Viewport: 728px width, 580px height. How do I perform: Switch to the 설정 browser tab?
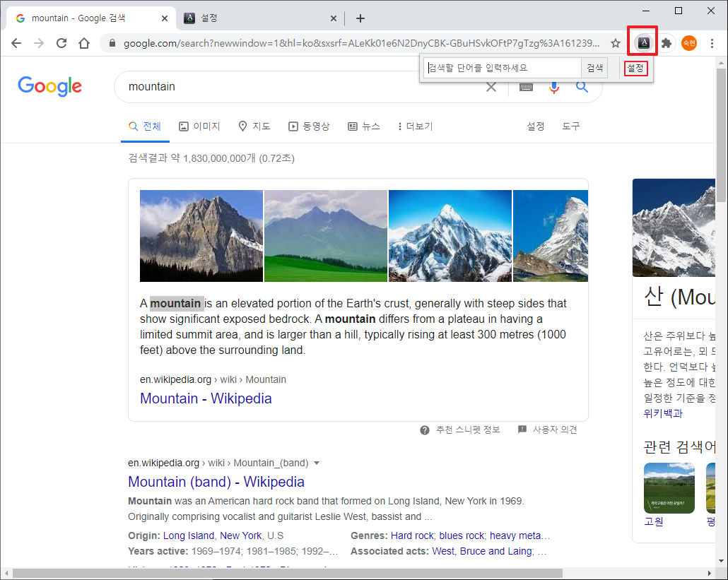click(x=260, y=18)
